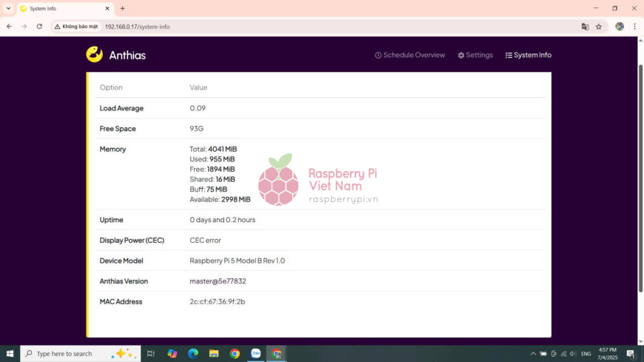The height and width of the screenshot is (362, 644).
Task: Click the Google Translate icon in address bar
Action: [x=585, y=26]
